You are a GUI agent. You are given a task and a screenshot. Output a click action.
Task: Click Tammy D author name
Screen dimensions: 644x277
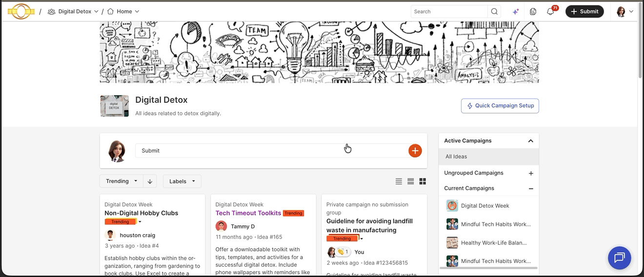[243, 226]
